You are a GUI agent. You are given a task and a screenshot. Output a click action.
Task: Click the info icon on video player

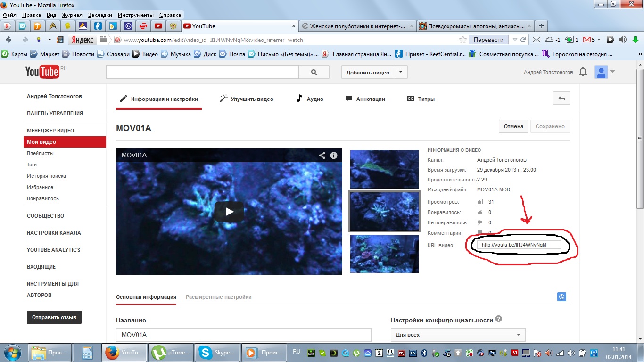coord(334,156)
